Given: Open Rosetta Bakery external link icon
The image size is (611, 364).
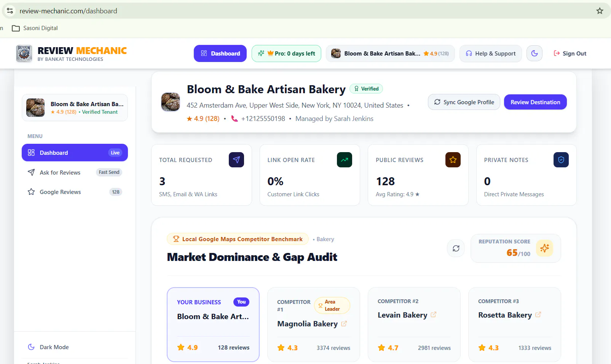Looking at the screenshot, I should [538, 315].
